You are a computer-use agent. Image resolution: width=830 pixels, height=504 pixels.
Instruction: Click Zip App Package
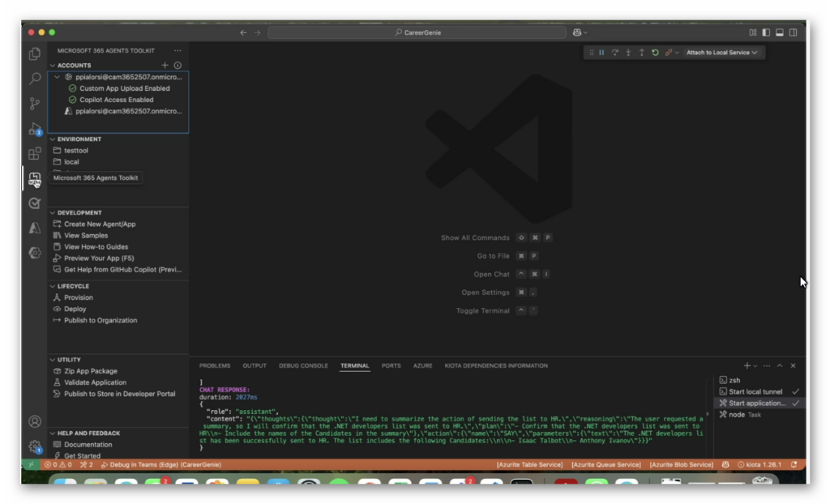pyautogui.click(x=91, y=371)
